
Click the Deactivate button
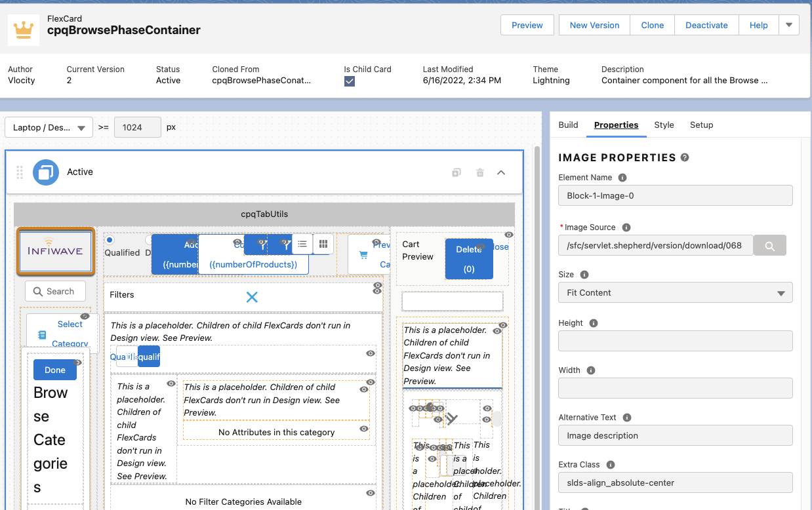pos(706,25)
